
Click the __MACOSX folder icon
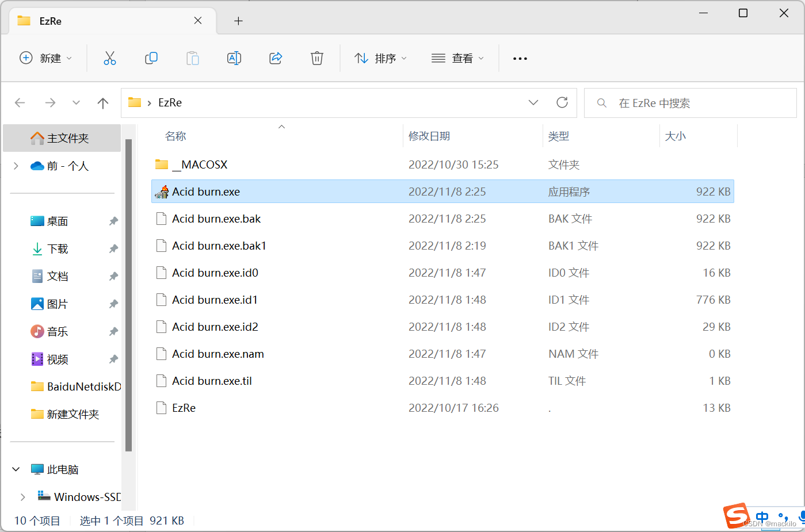[x=162, y=164]
